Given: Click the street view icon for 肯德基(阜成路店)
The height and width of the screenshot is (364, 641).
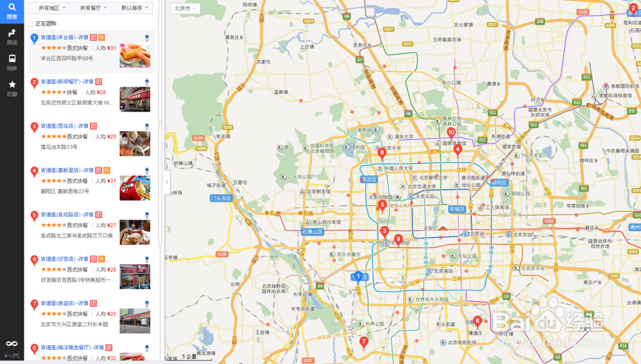Looking at the screenshot, I should point(147,215).
